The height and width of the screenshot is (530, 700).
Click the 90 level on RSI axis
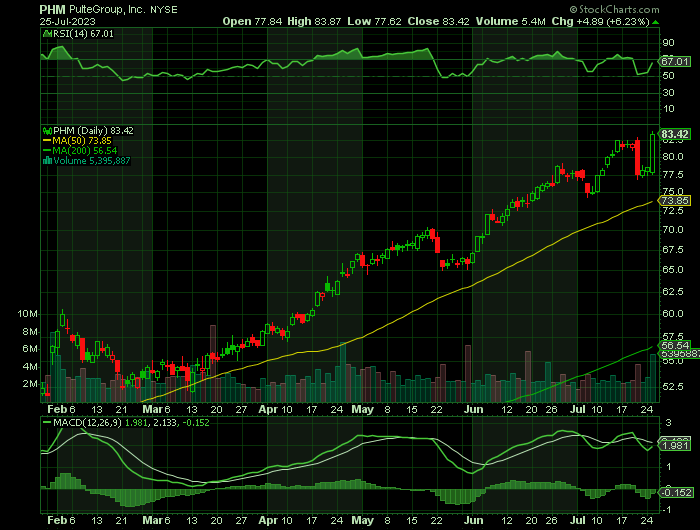coord(669,43)
